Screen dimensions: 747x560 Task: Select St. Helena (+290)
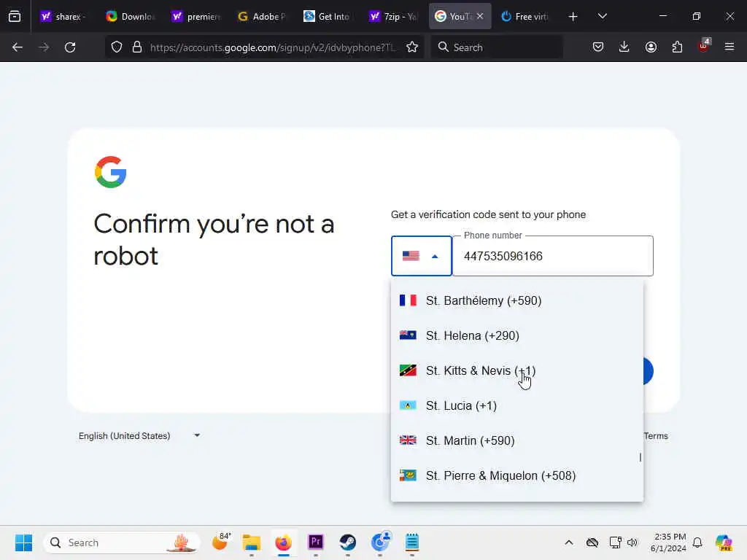[517, 335]
